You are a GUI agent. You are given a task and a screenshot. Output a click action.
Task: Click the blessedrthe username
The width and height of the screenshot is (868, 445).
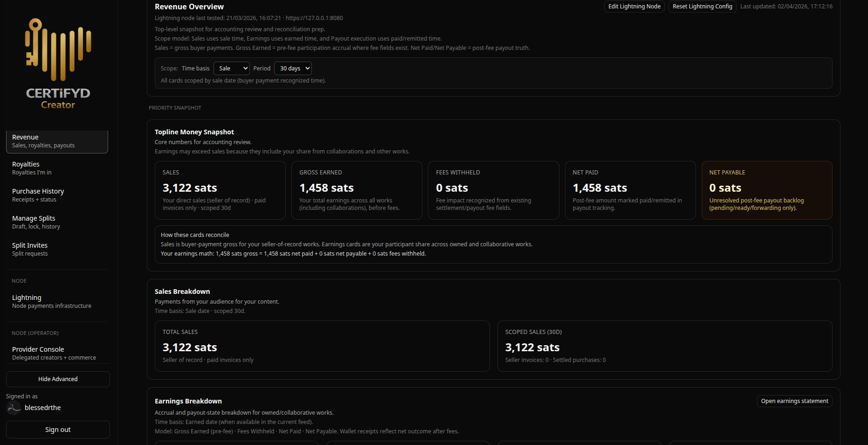tap(43, 408)
